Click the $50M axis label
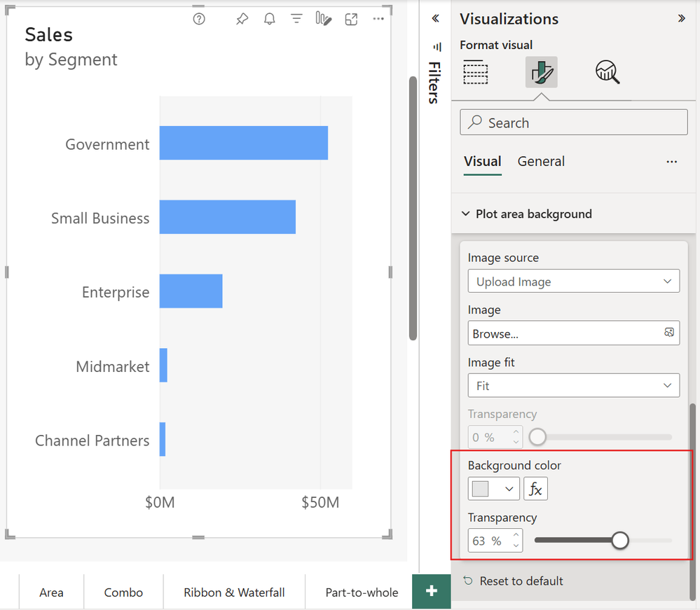The width and height of the screenshot is (700, 610). coord(320,502)
